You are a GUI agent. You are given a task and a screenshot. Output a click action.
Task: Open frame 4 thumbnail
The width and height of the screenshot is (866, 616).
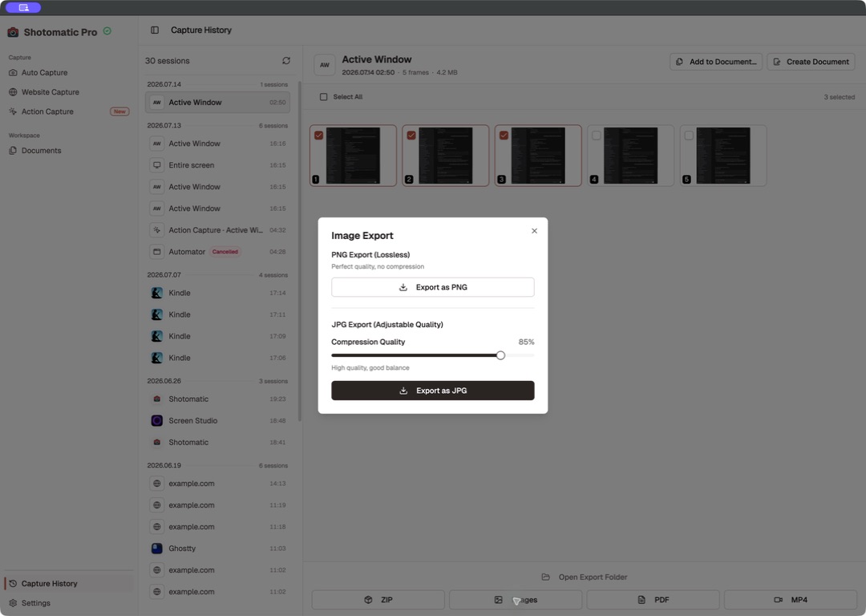pos(631,156)
